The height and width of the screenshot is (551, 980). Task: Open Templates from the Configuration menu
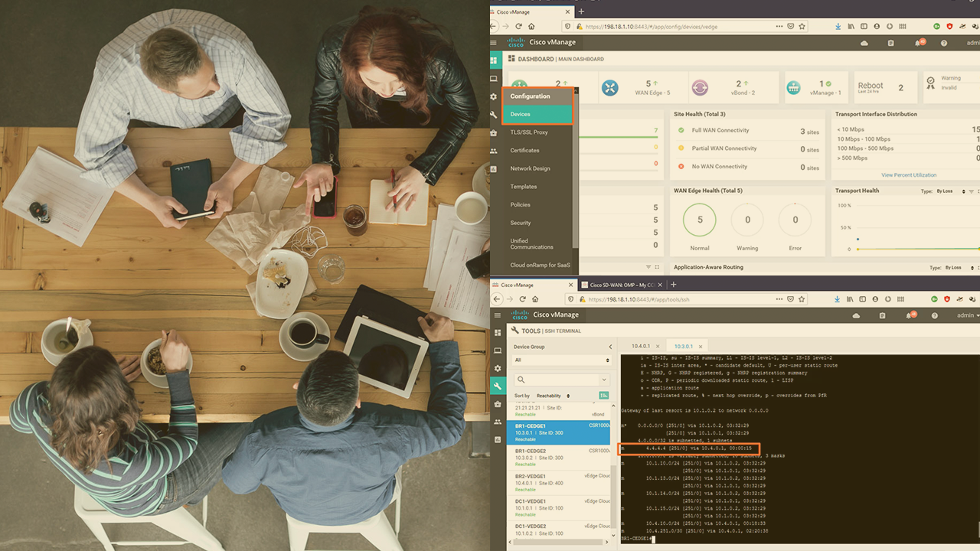point(524,187)
